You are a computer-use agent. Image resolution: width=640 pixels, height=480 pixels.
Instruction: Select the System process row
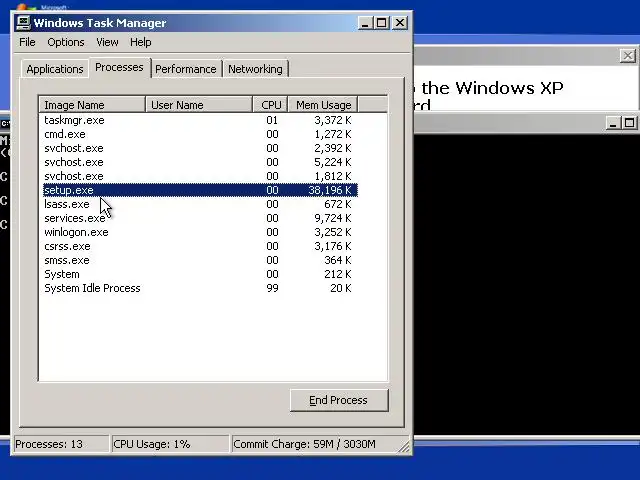[x=200, y=274]
